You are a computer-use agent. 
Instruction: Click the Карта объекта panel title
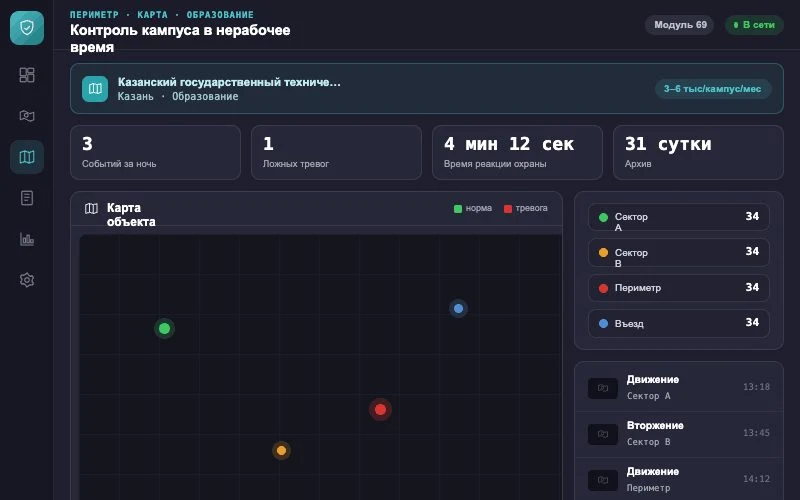coord(131,215)
